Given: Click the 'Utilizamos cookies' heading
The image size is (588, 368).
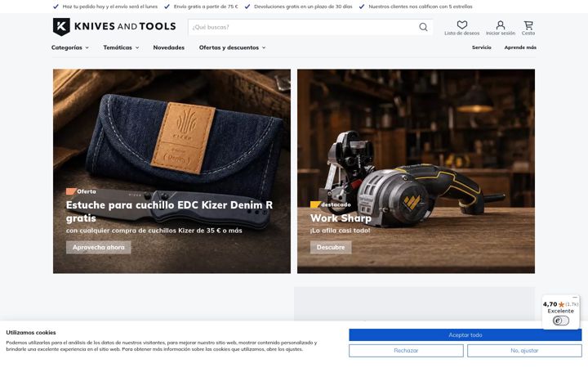Looking at the screenshot, I should click(x=31, y=332).
